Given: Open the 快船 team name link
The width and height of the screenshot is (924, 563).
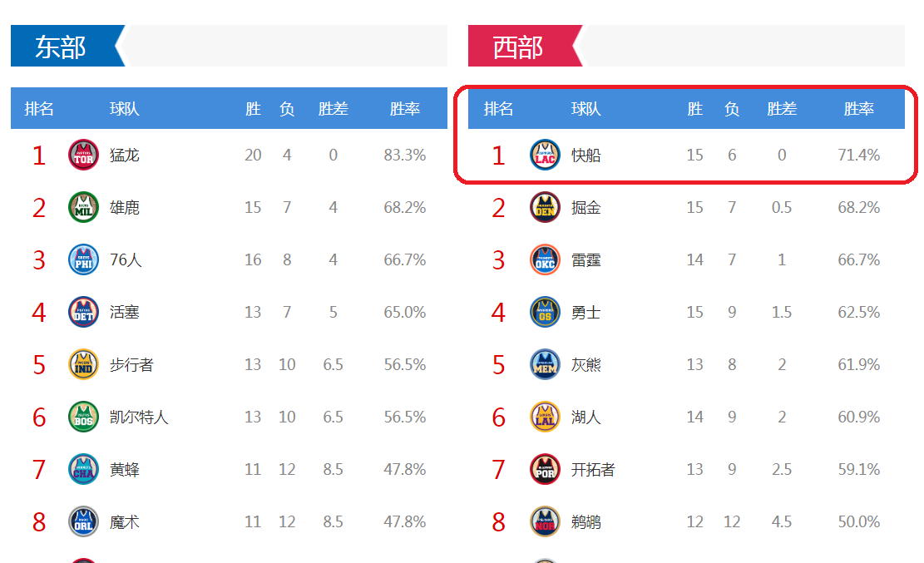Looking at the screenshot, I should click(x=586, y=155).
